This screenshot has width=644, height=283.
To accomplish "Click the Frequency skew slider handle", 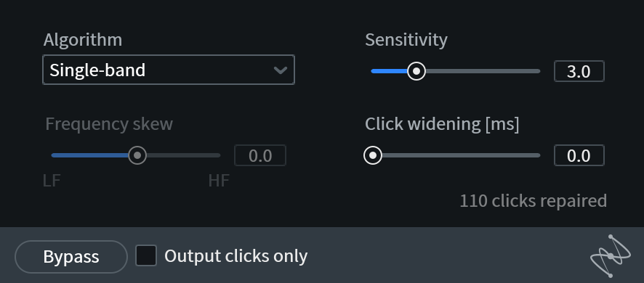I will [137, 155].
